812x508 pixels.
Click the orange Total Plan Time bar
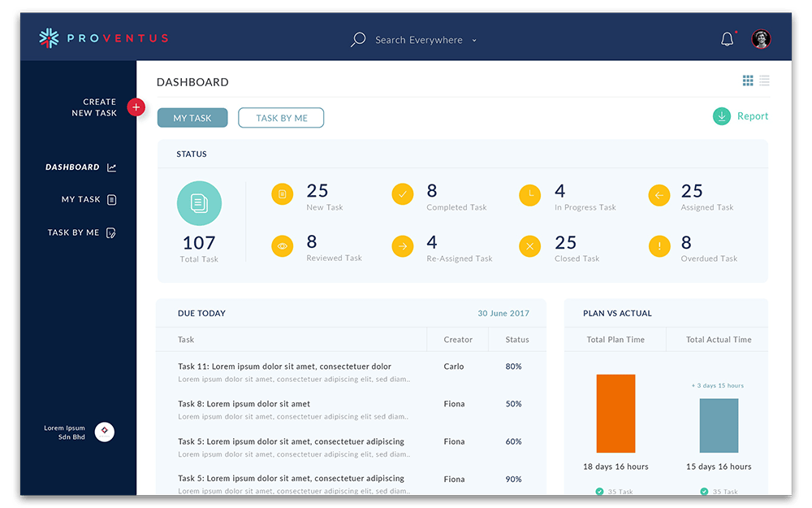[615, 413]
